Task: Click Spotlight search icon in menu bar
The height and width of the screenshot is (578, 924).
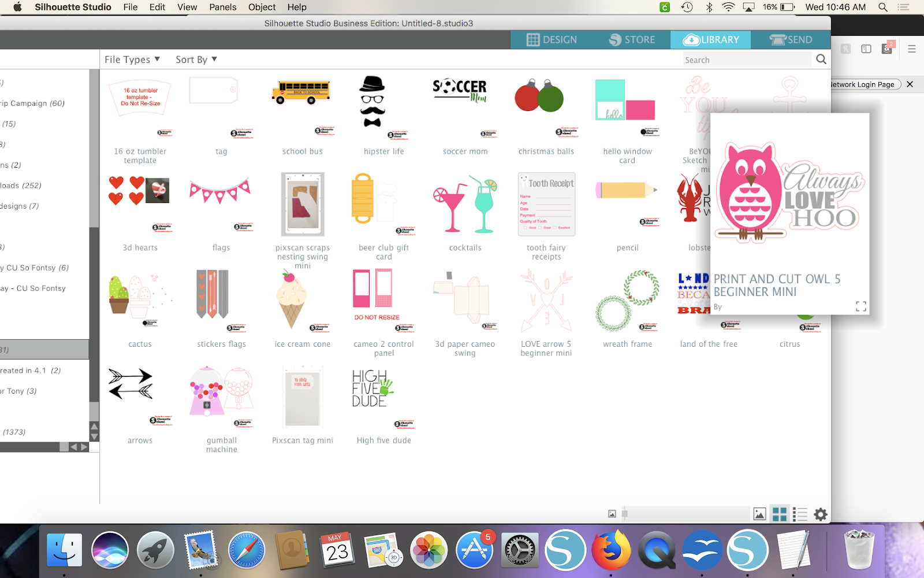Action: click(x=883, y=7)
